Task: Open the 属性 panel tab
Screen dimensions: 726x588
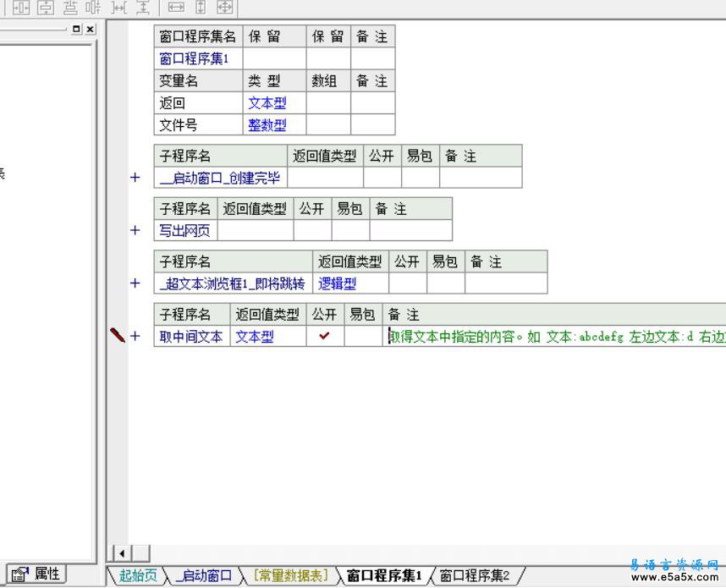Action: coord(36,574)
